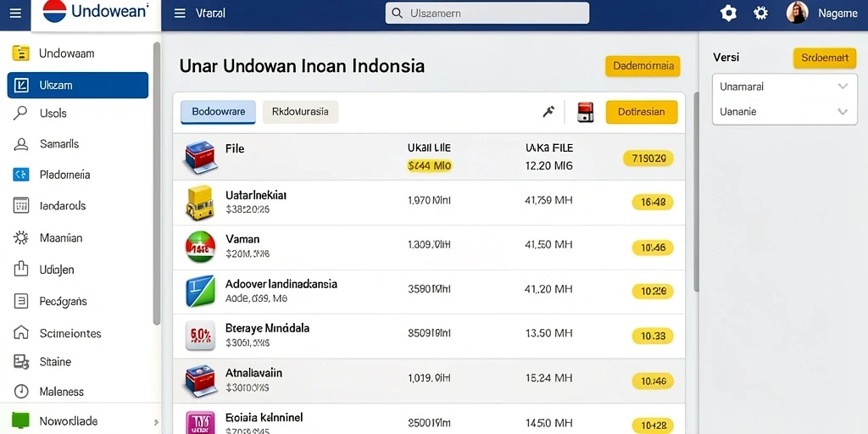Open the second gear icon near the avatar
This screenshot has width=868, height=434.
(x=761, y=14)
